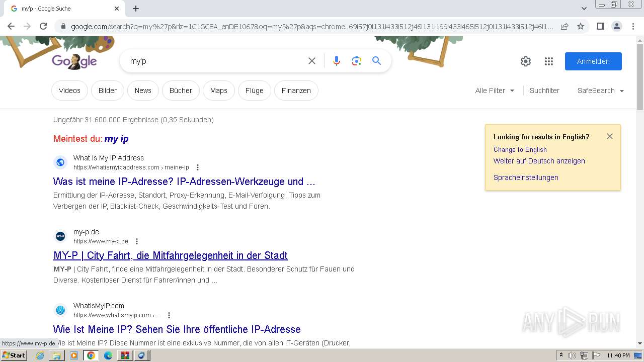Share this page icon in address bar
644x362 pixels.
click(565, 27)
